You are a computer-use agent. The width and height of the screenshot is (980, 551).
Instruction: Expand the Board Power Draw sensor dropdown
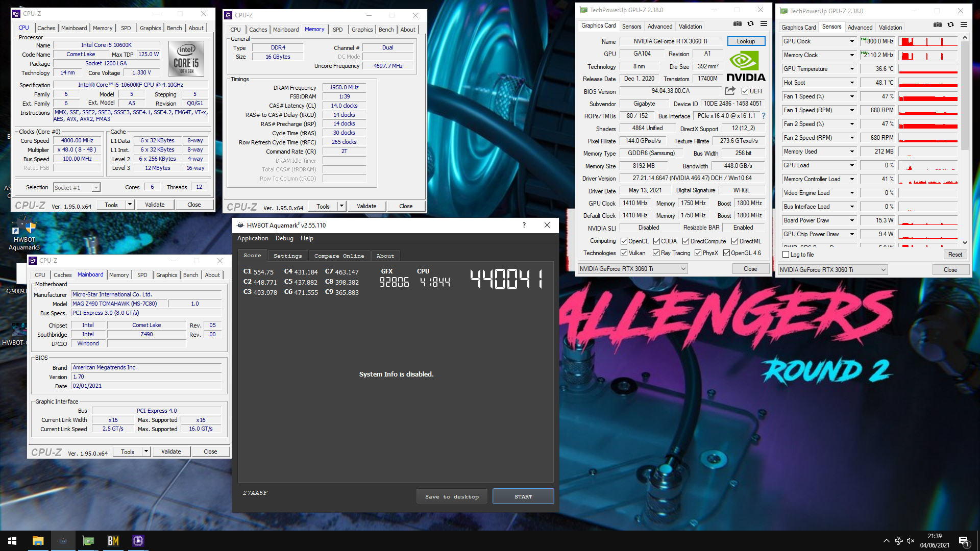(851, 220)
